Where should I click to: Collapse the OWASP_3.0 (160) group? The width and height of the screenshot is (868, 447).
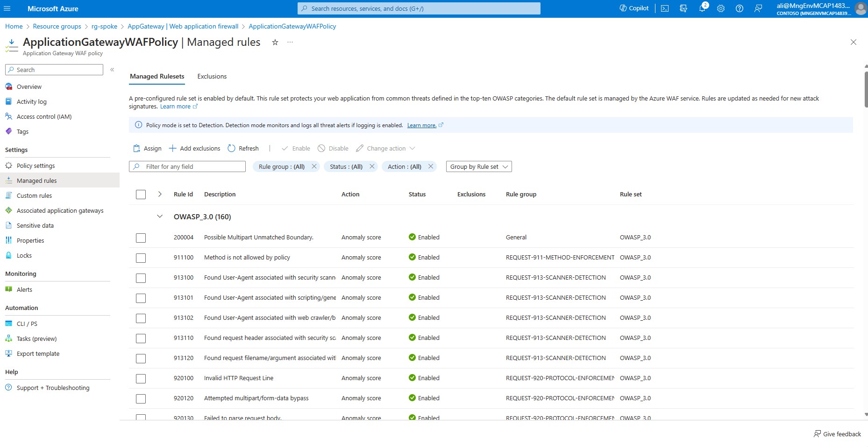160,216
